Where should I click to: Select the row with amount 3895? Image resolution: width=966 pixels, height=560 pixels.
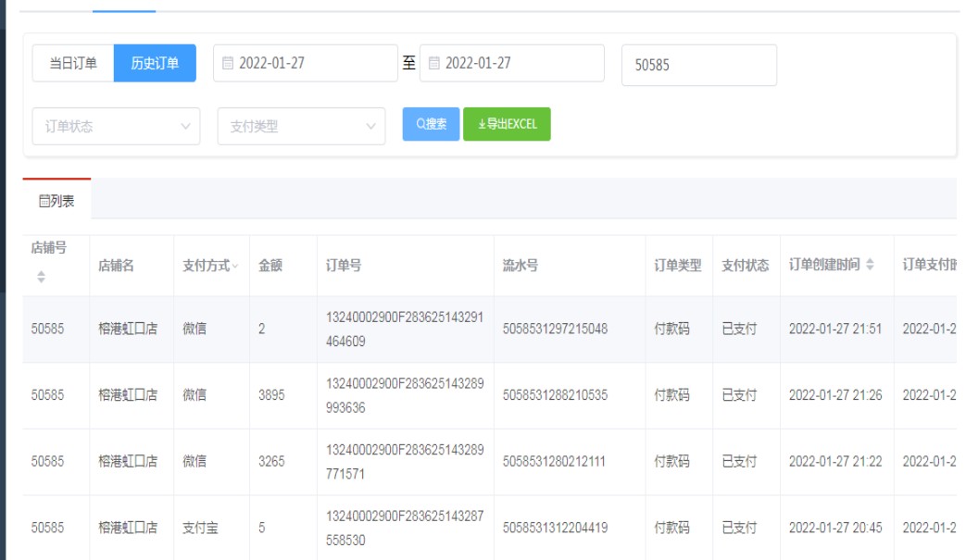click(x=272, y=395)
